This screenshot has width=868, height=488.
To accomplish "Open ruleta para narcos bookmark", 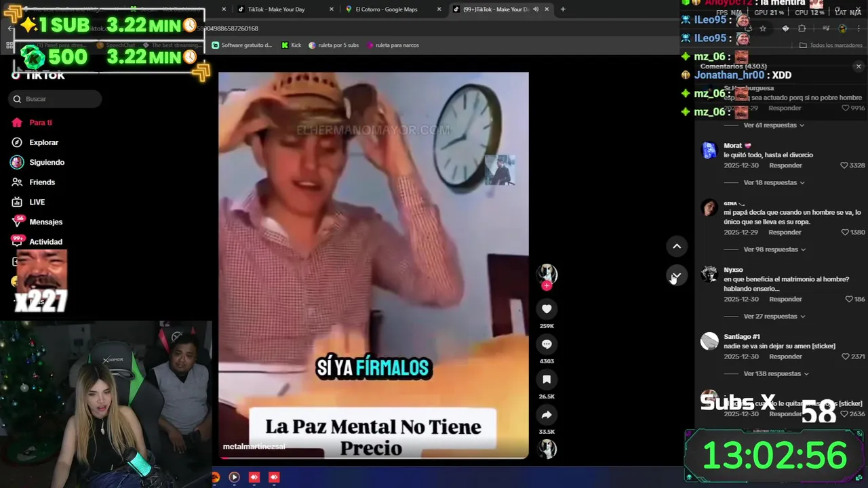I will (x=393, y=45).
